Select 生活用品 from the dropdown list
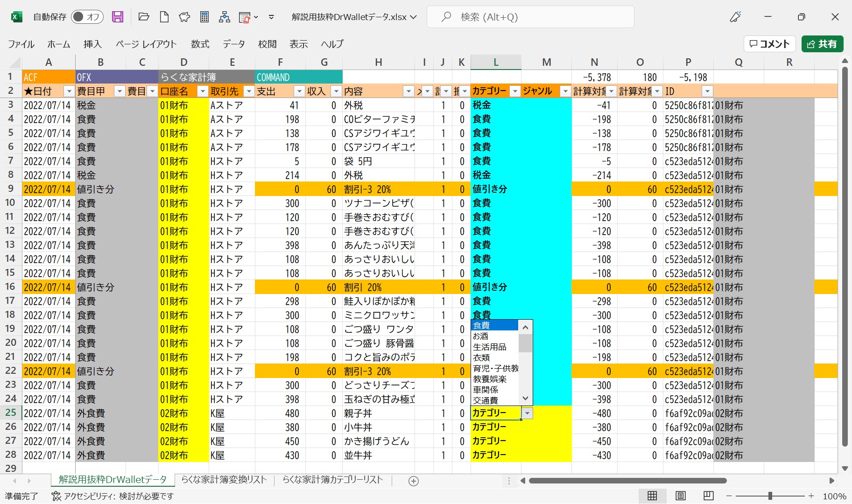This screenshot has width=852, height=504. (495, 347)
